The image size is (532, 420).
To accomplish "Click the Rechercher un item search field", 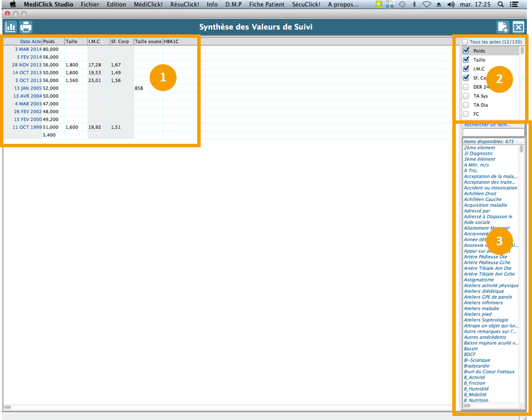I will click(492, 133).
